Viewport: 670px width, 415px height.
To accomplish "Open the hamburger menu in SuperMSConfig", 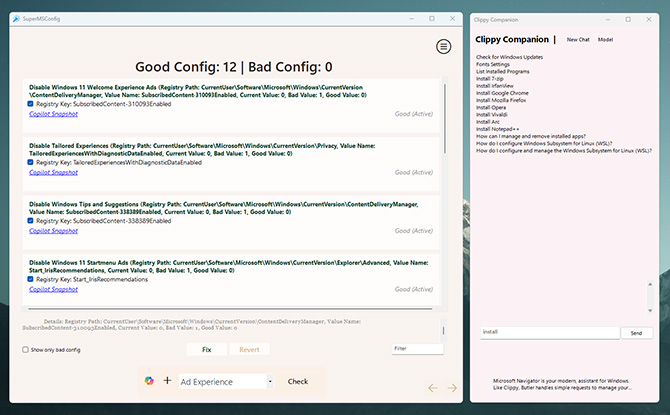I will (x=444, y=47).
